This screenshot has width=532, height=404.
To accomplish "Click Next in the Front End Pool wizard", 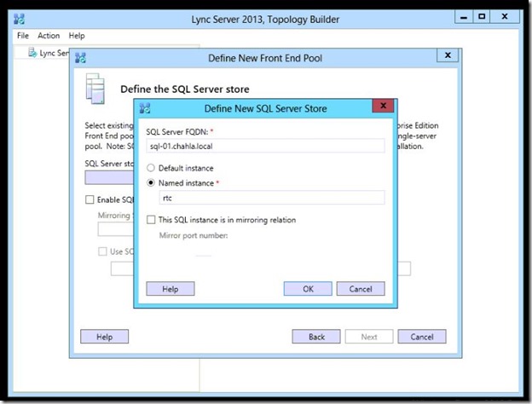I will (369, 337).
